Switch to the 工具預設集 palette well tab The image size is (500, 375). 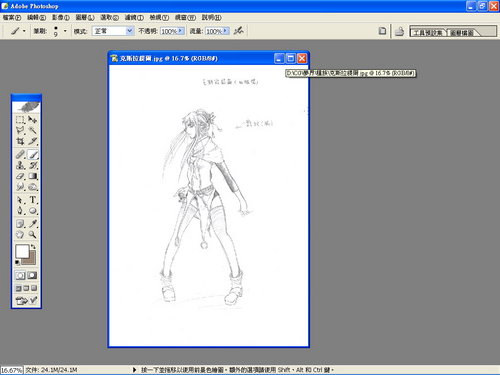point(428,32)
